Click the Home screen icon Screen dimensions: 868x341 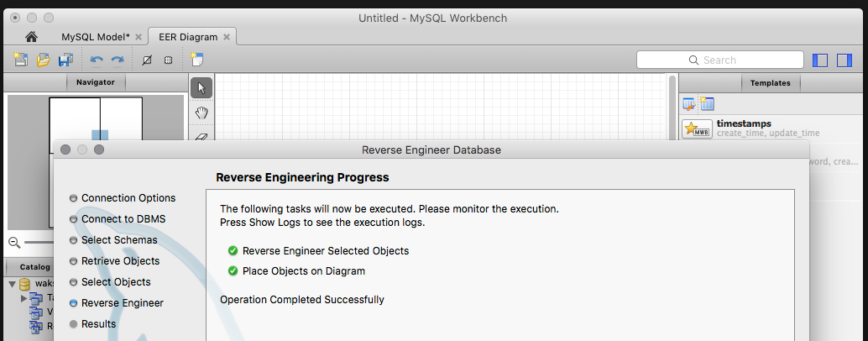coord(31,37)
